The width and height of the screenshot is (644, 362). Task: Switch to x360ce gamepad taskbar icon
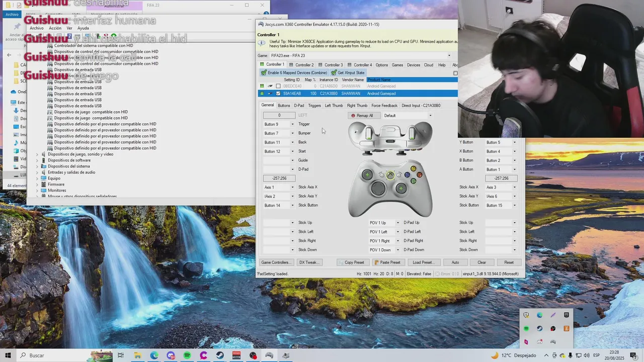[269, 355]
